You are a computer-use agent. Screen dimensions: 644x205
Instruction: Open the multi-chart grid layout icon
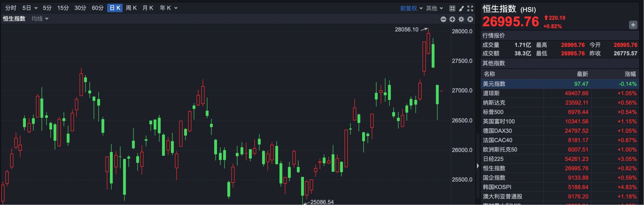pyautogui.click(x=452, y=8)
